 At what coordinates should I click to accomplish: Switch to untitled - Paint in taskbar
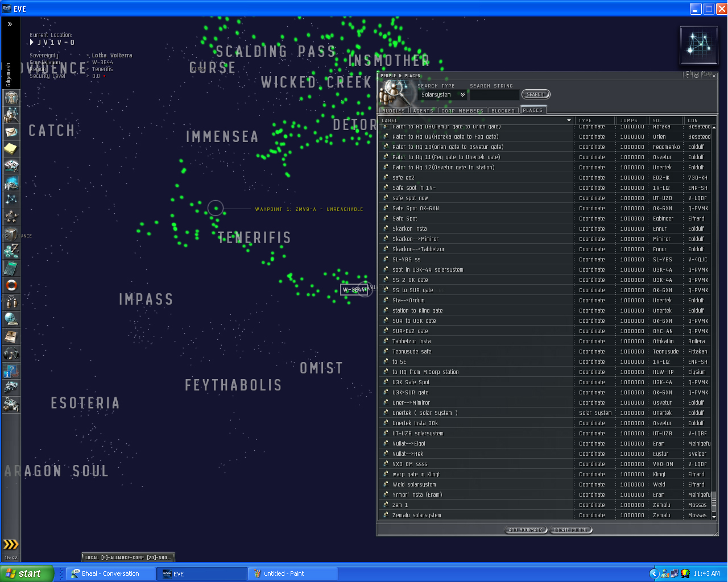[x=293, y=573]
